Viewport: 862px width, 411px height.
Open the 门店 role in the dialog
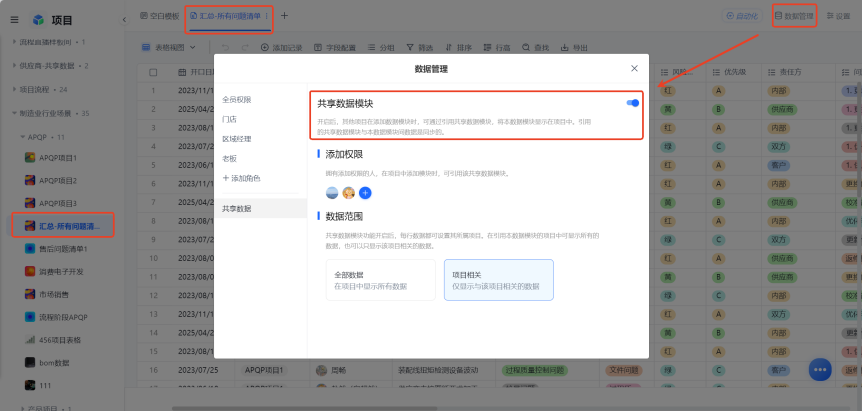coord(229,119)
